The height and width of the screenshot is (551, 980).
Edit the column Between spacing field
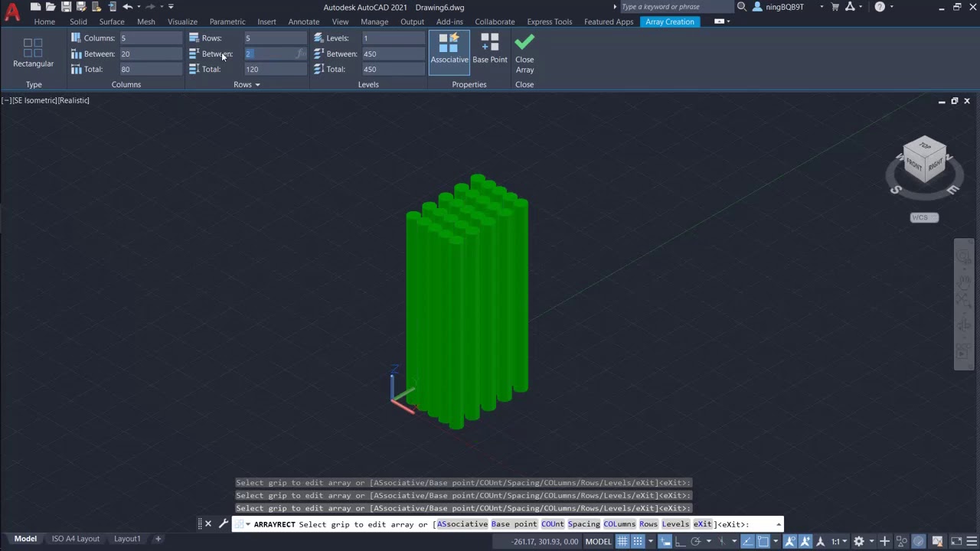point(149,54)
